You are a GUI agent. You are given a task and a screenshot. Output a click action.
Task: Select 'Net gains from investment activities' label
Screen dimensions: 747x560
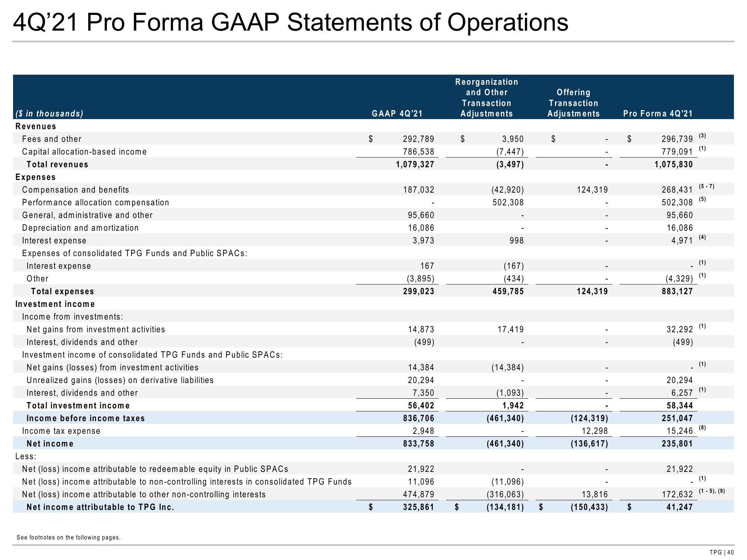click(x=96, y=329)
